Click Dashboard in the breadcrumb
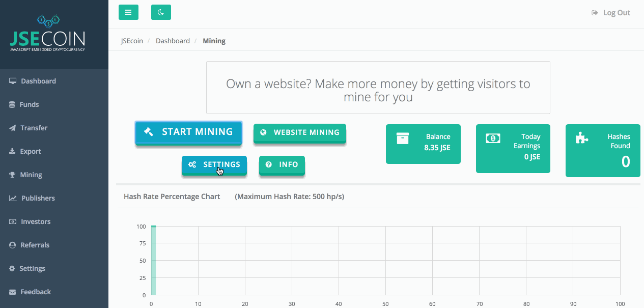This screenshot has width=644, height=308. (x=173, y=41)
